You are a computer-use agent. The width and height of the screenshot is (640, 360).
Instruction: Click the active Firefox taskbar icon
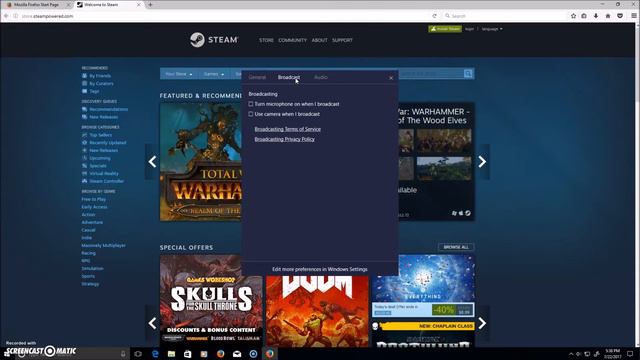(270, 354)
